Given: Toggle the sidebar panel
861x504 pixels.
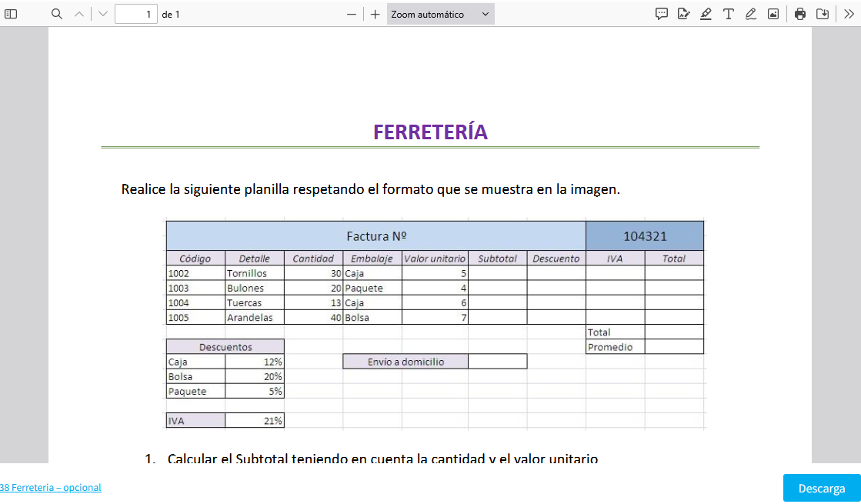Looking at the screenshot, I should (11, 14).
